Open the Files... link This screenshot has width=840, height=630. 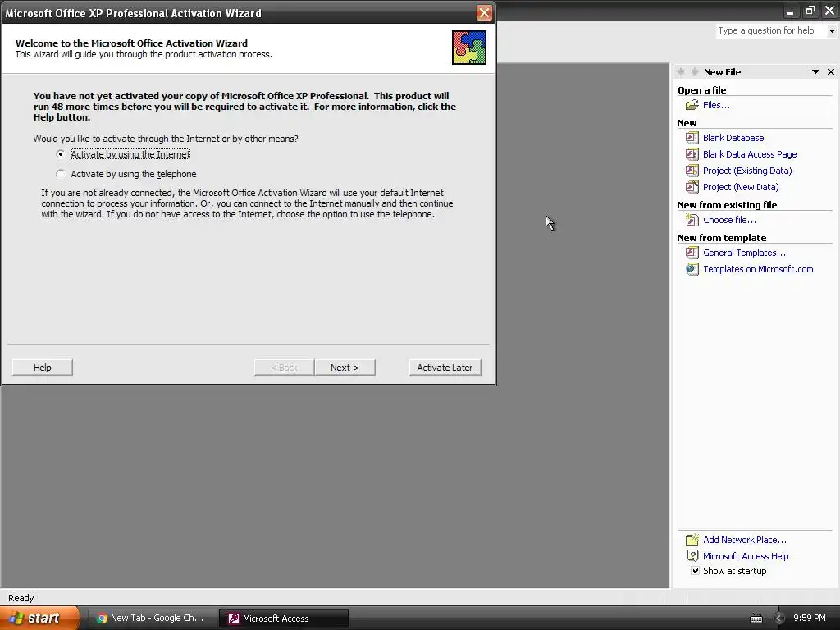pos(716,105)
